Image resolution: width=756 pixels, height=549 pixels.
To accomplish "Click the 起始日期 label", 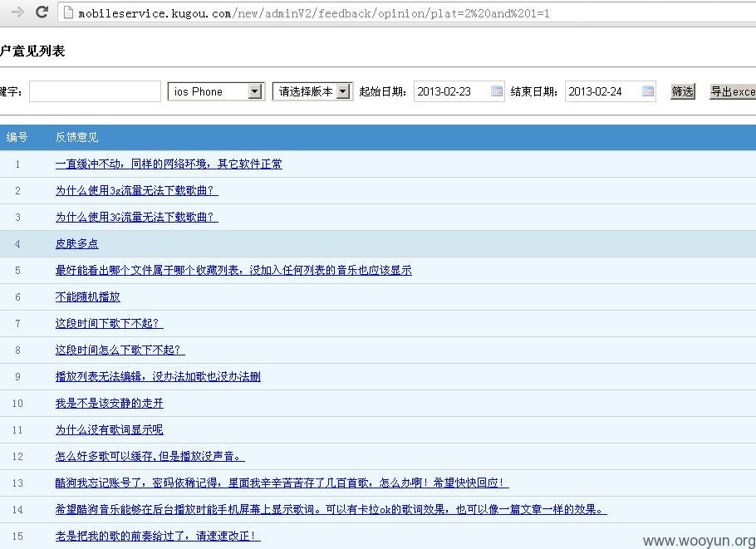I will point(384,91).
